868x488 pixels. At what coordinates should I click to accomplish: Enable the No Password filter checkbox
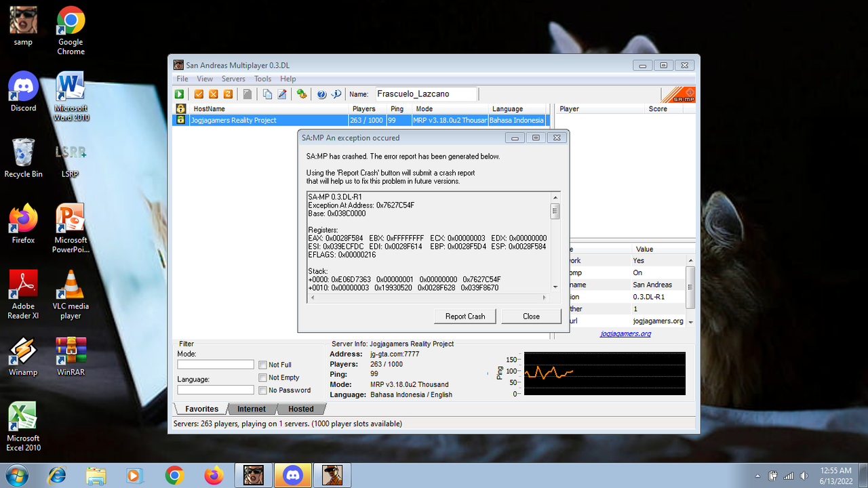click(262, 390)
